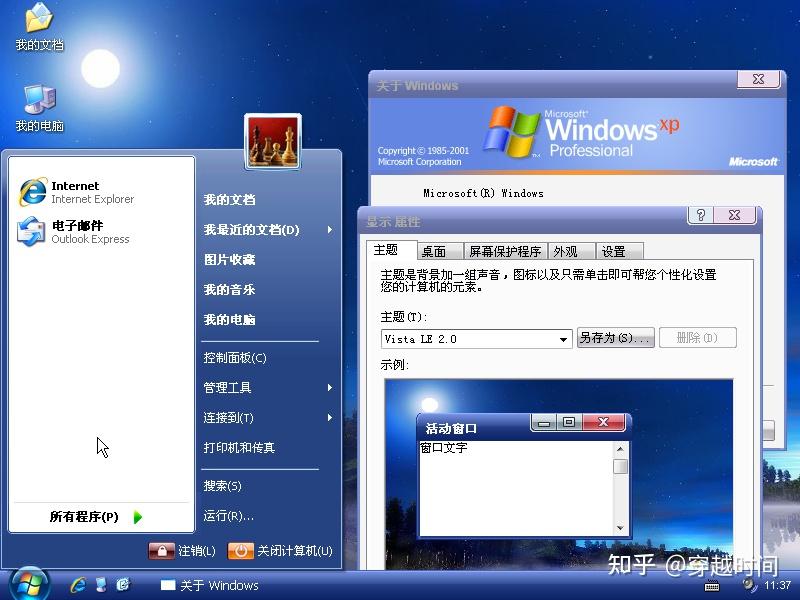Expand the 连接到(T) submenu
The height and width of the screenshot is (600, 800).
[268, 418]
